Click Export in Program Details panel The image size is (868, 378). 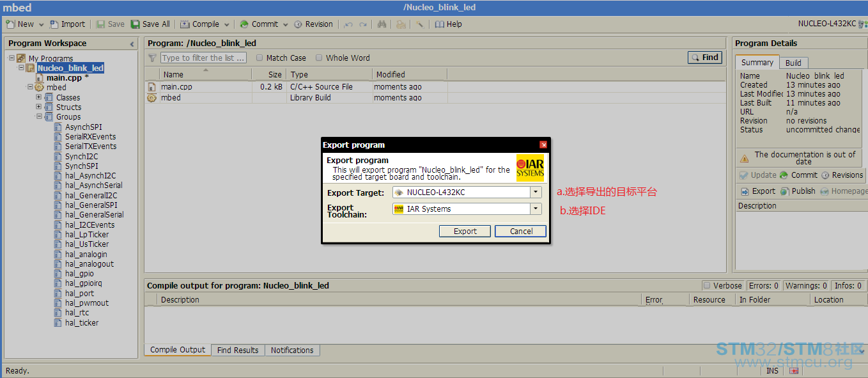(x=758, y=191)
